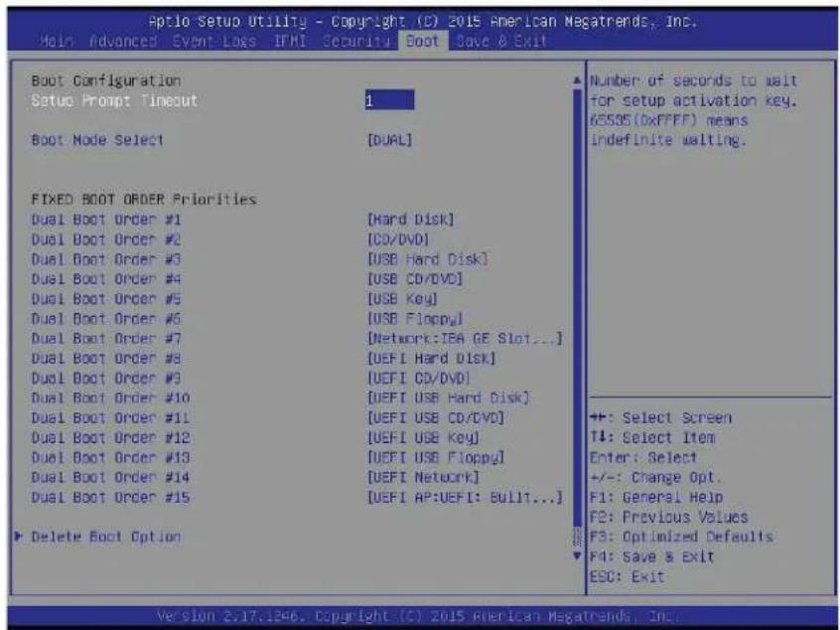
Task: Open Dual Boot Order #1 [Hard Disk] option
Action: [x=410, y=220]
